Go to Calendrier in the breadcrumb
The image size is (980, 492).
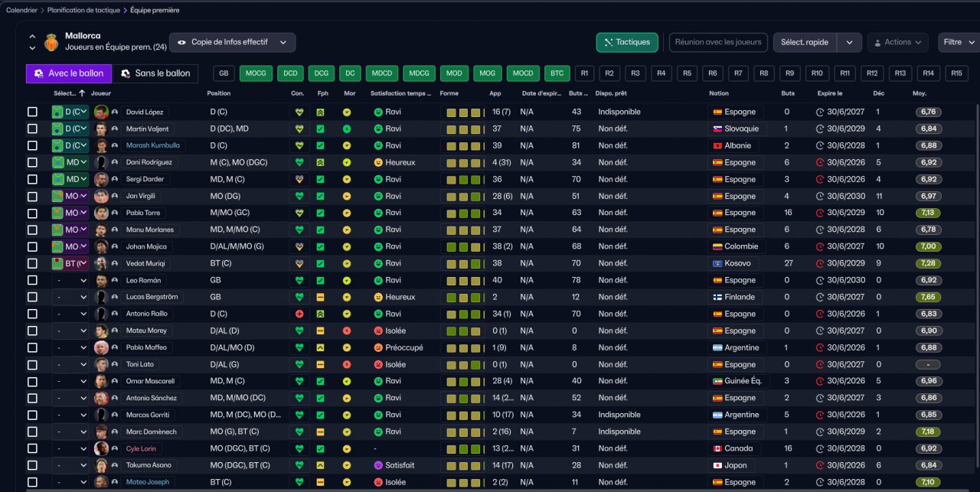22,9
